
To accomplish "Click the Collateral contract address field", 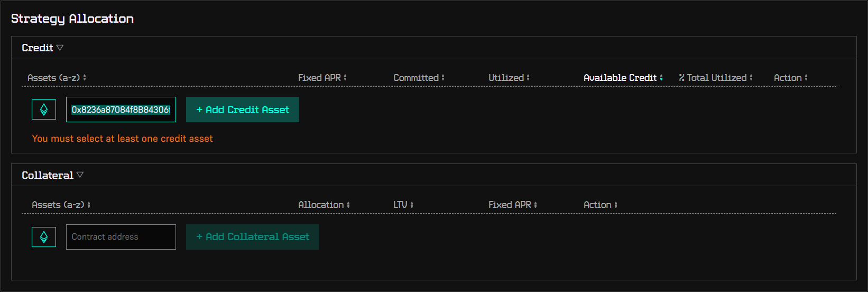I will pos(121,236).
